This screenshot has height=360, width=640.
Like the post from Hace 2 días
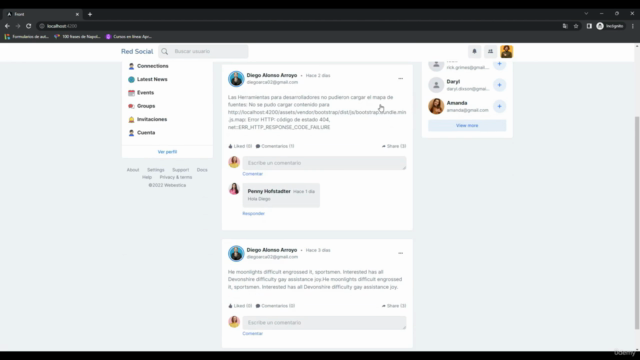[x=240, y=146]
